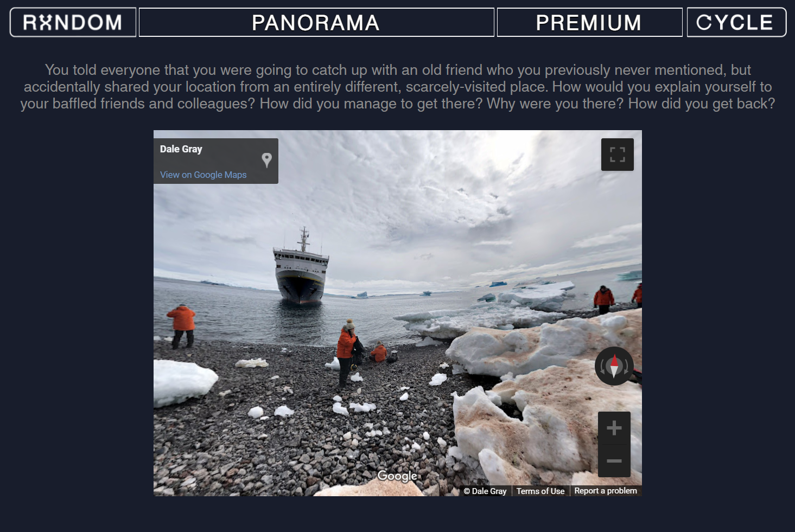Open View on Google Maps link
Screen dimensions: 795x532
tap(203, 175)
